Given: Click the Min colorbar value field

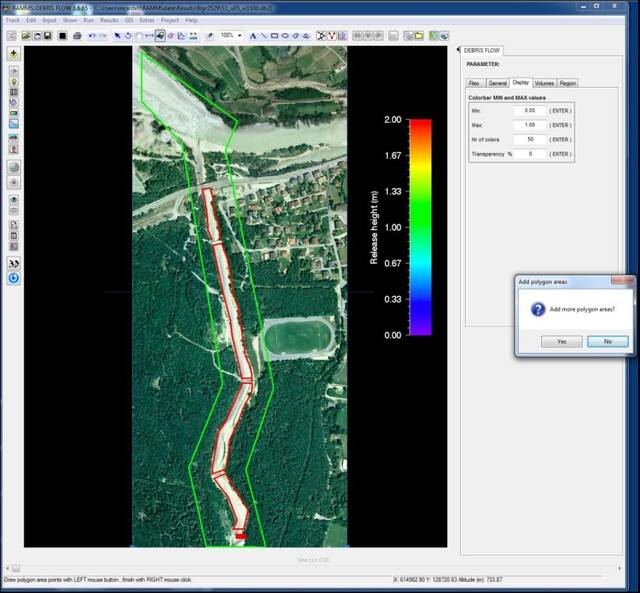Looking at the screenshot, I should (530, 111).
